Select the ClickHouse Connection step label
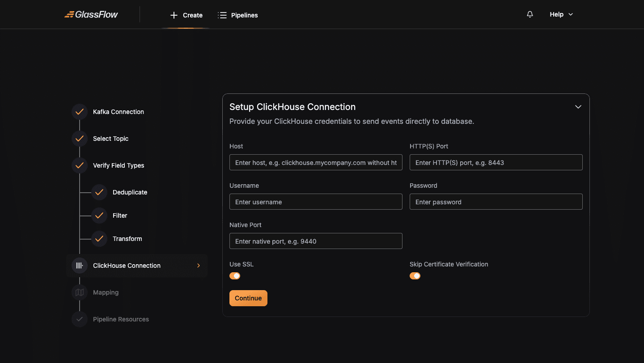Image resolution: width=644 pixels, height=363 pixels. pos(127,266)
